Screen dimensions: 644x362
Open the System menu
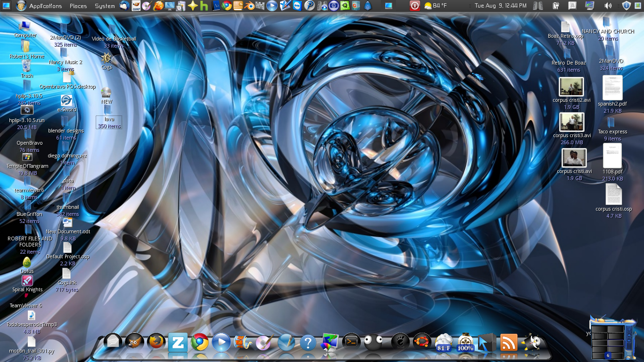(x=105, y=6)
